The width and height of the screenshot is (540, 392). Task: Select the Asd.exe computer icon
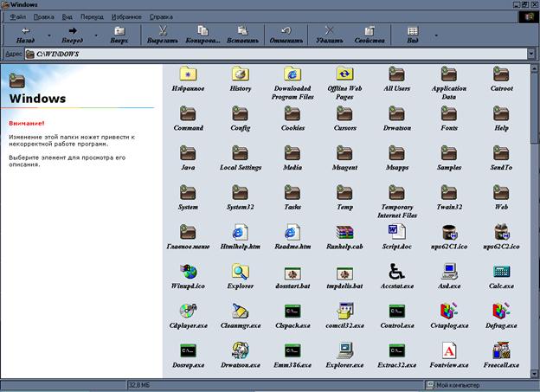(449, 272)
